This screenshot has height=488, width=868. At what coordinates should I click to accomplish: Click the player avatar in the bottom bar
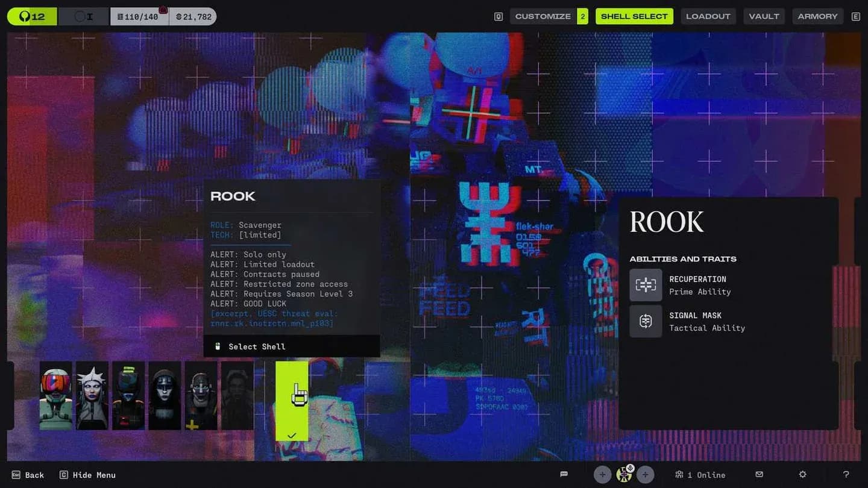pyautogui.click(x=624, y=475)
